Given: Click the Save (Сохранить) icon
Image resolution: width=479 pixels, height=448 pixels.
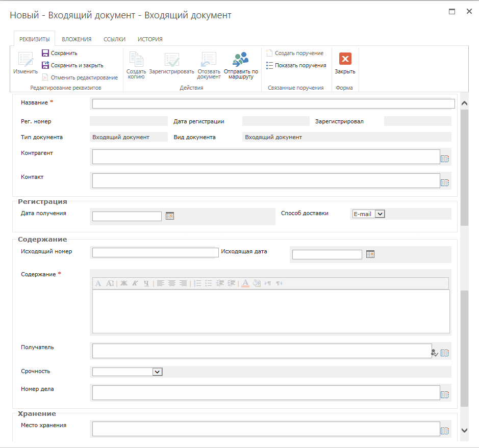Looking at the screenshot, I should (45, 53).
